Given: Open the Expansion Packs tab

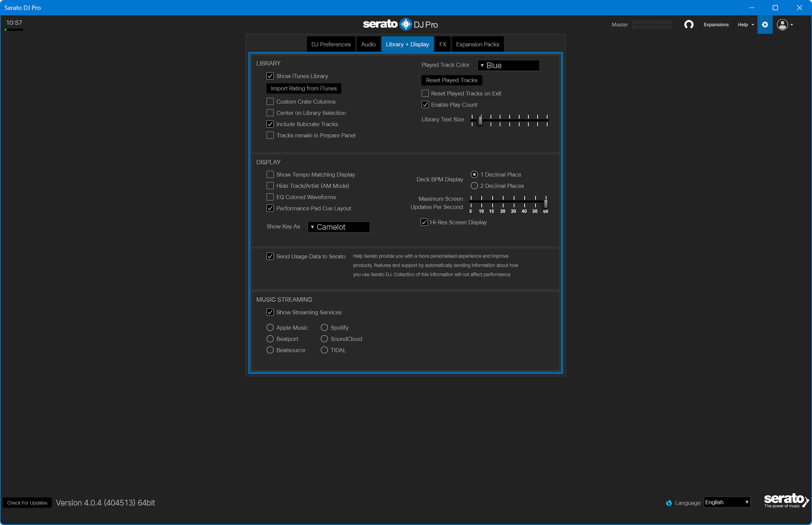Looking at the screenshot, I should [477, 44].
